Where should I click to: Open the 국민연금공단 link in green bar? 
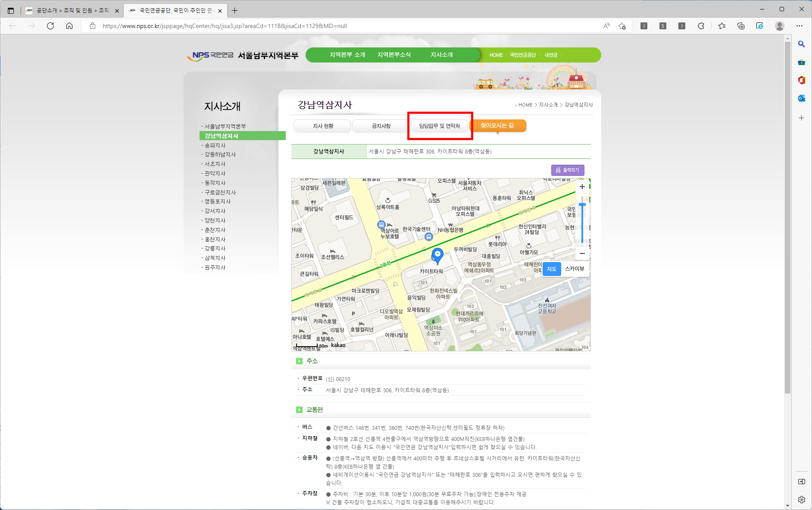(x=522, y=55)
